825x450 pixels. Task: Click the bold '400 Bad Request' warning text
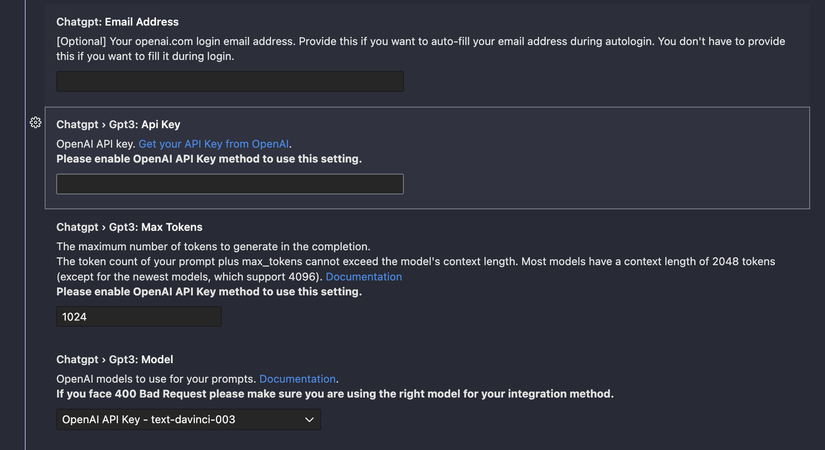click(335, 394)
